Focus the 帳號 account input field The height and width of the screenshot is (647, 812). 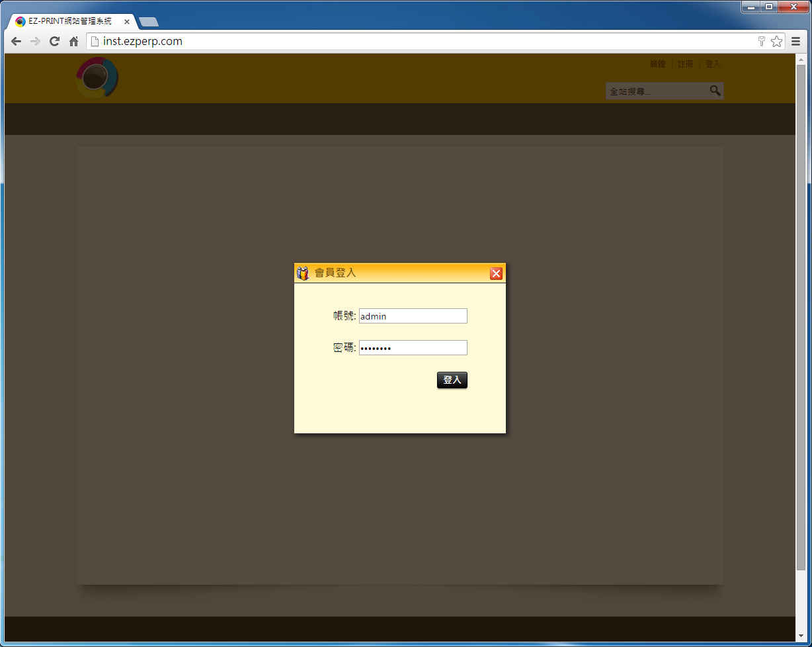coord(413,316)
